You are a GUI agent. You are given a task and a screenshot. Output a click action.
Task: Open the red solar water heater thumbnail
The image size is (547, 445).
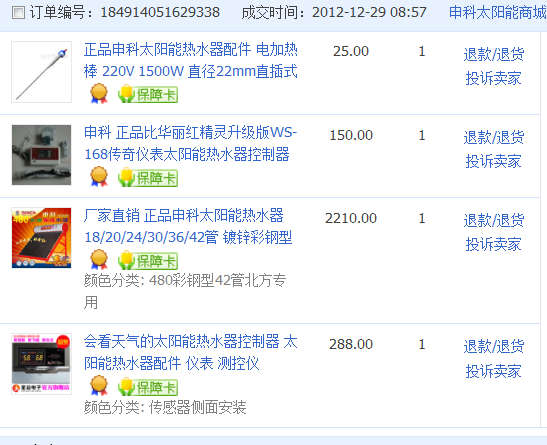pyautogui.click(x=42, y=238)
